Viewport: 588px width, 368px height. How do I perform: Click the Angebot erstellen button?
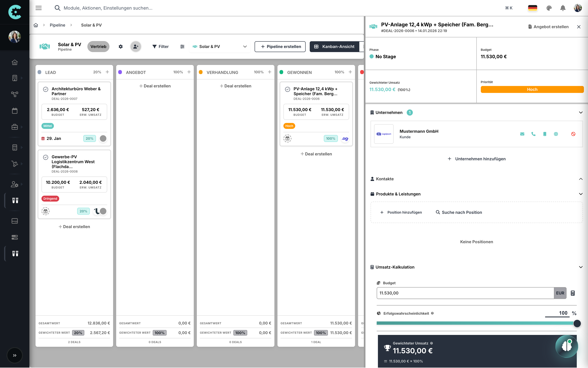[x=548, y=27]
